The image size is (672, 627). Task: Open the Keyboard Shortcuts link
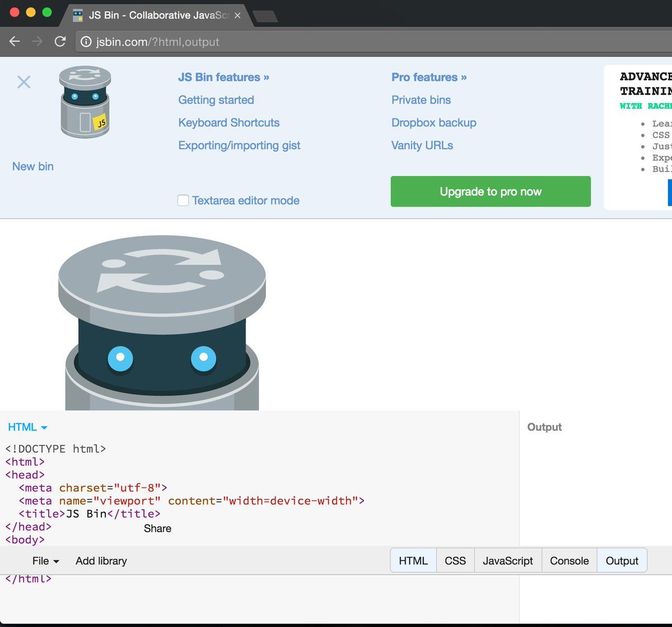pos(228,123)
